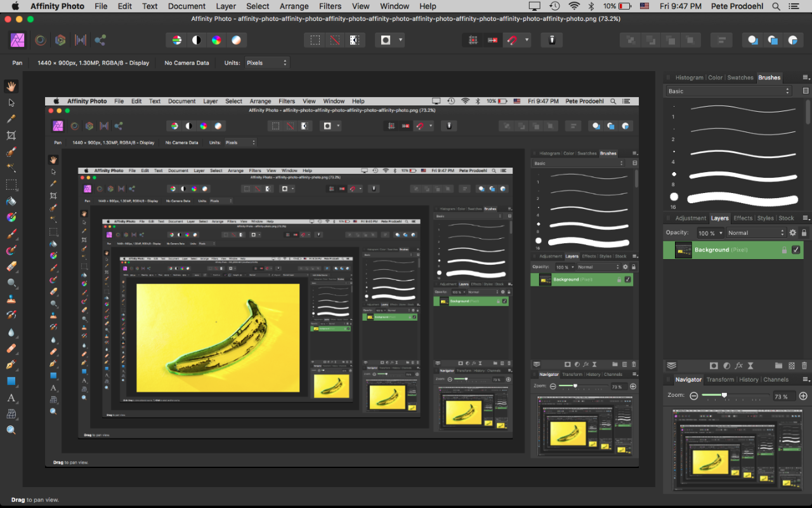Apply Auto White Balance from toolbar

tap(236, 40)
